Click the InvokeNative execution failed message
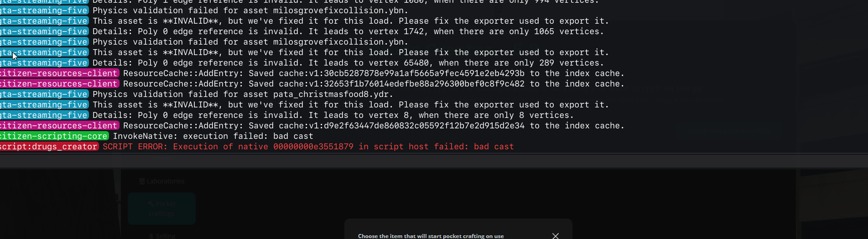The image size is (868, 239). (213, 136)
